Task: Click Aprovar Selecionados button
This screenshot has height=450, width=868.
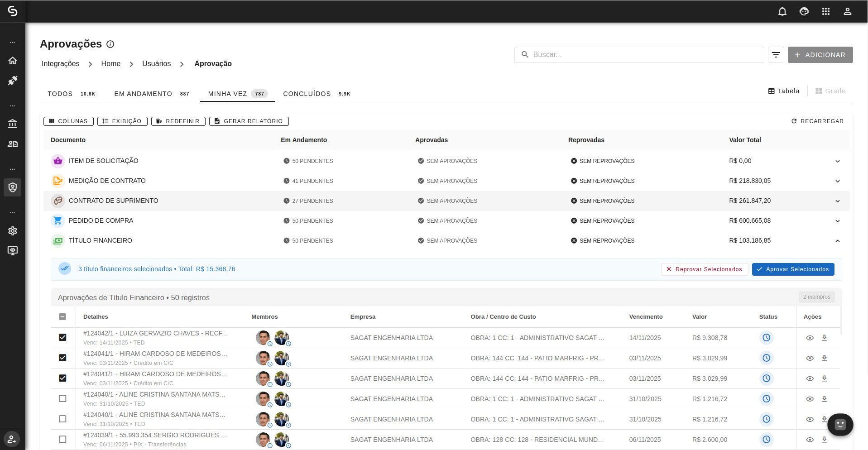Action: (x=793, y=269)
